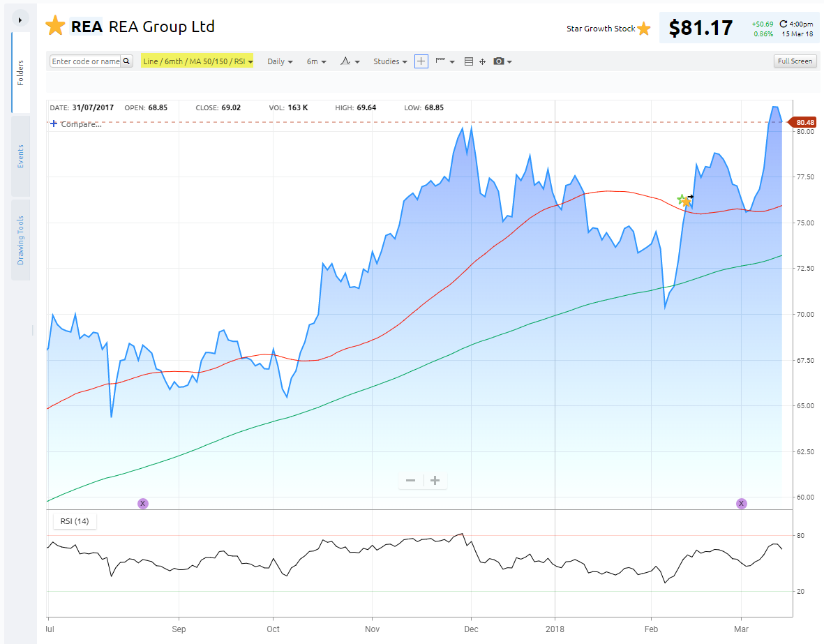Click the Star Growth Stock label
The image size is (824, 644).
[601, 29]
